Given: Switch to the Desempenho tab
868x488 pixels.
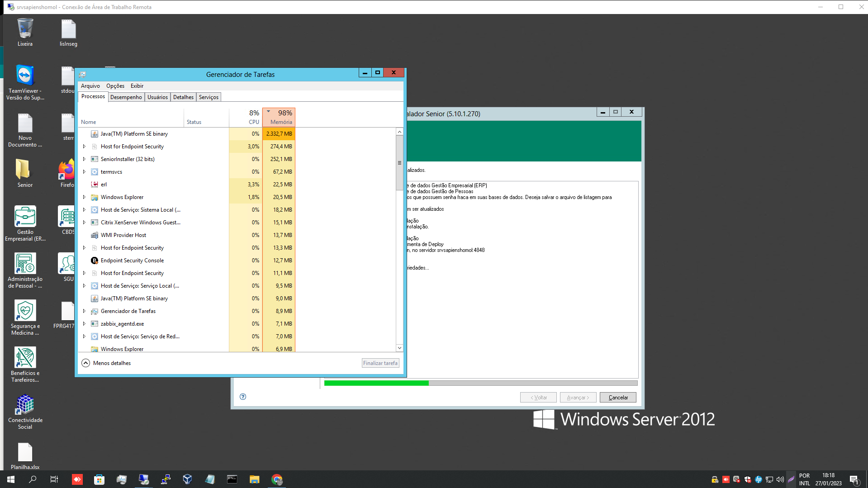Looking at the screenshot, I should (x=126, y=97).
